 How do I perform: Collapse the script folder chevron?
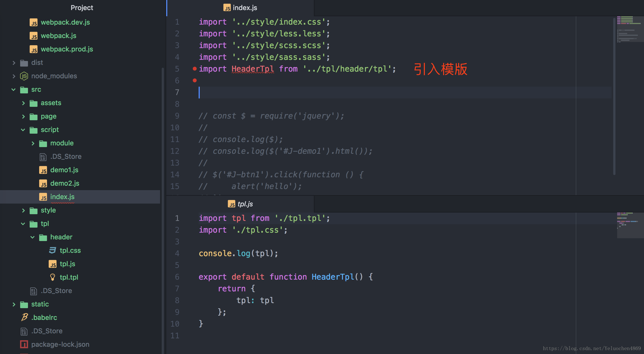(x=23, y=130)
